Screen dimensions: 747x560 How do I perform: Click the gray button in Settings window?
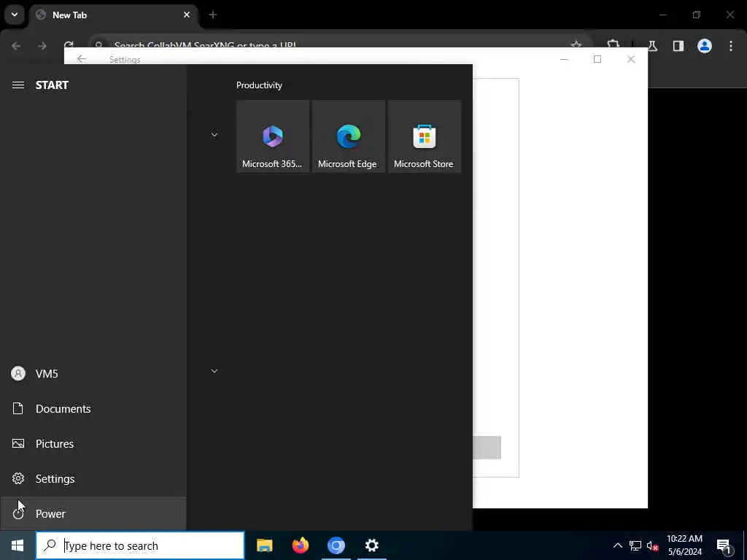(487, 448)
